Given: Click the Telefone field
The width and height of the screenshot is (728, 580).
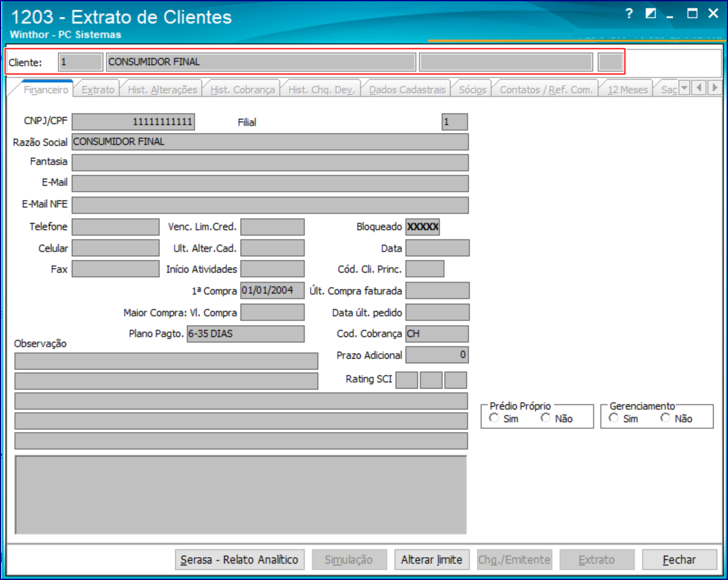Looking at the screenshot, I should [x=115, y=227].
